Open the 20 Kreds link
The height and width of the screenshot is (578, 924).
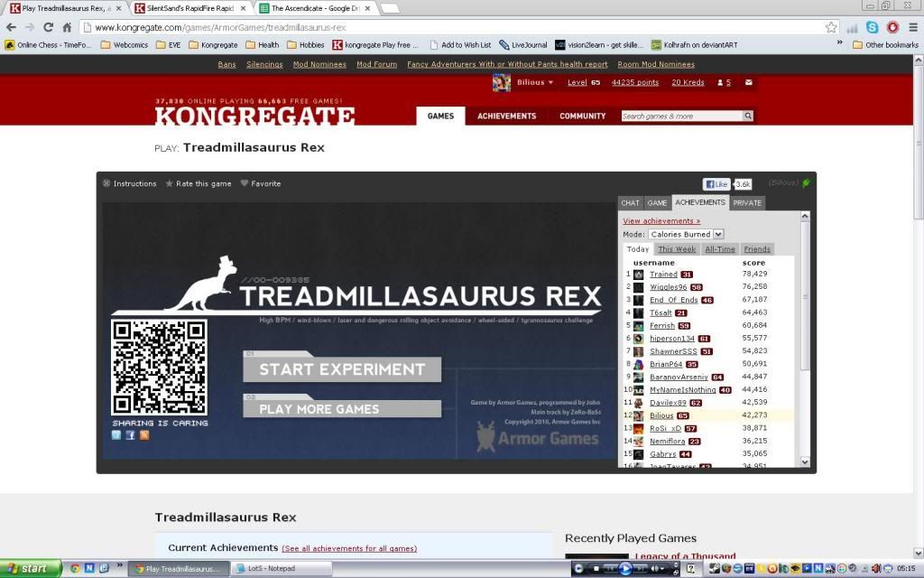point(688,82)
